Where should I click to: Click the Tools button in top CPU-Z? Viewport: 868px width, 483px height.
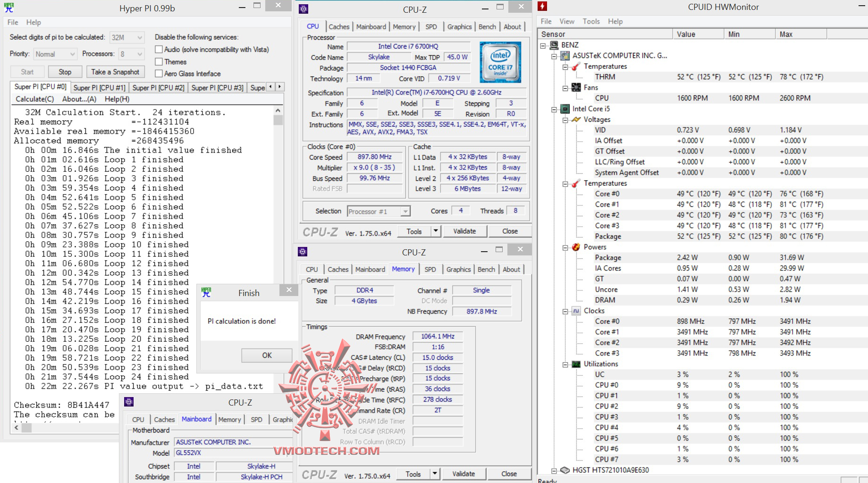click(414, 231)
